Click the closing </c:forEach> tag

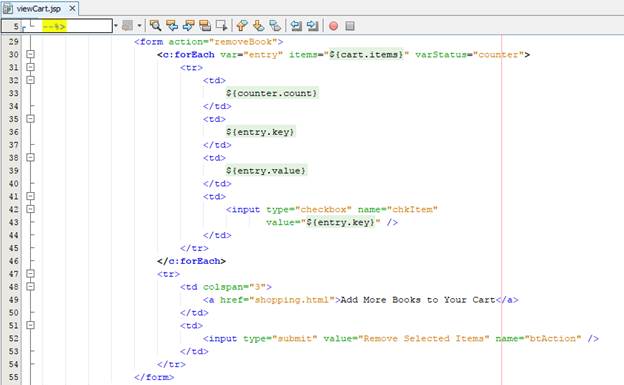pos(191,261)
